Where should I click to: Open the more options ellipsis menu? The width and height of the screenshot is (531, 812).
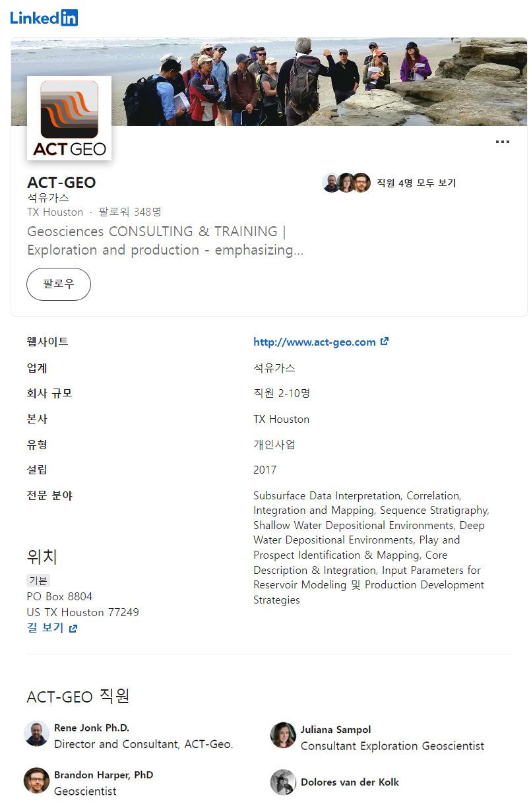tap(503, 141)
